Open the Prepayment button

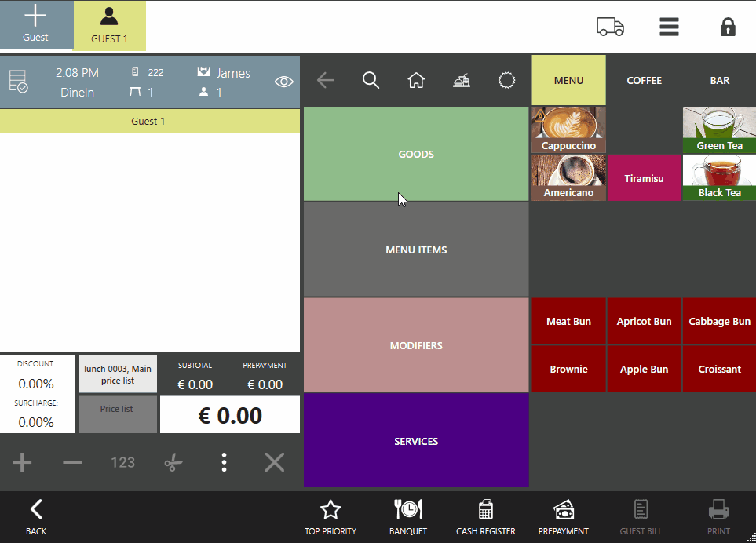563,517
